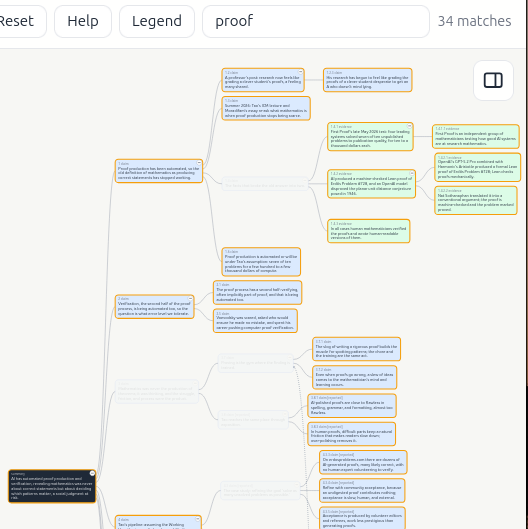This screenshot has height=529, width=528.
Task: Collapse node 4 'Tao's pipeline' claim
Action: click(198, 519)
